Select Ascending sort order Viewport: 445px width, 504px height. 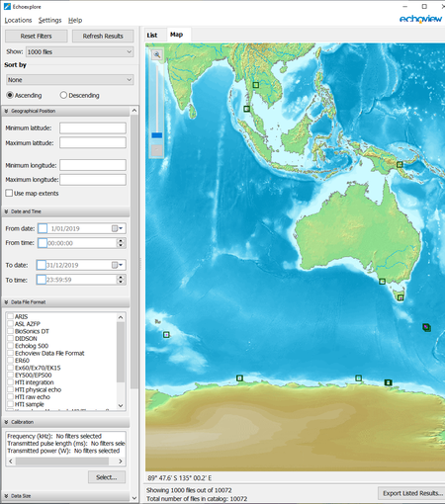(x=10, y=95)
